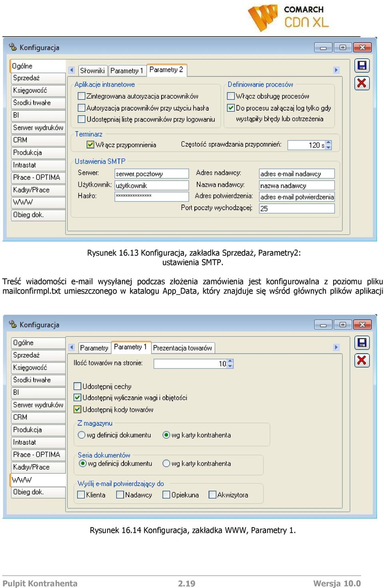Open Ogólne section in upper window
The width and height of the screenshot is (384, 588).
(38, 66)
